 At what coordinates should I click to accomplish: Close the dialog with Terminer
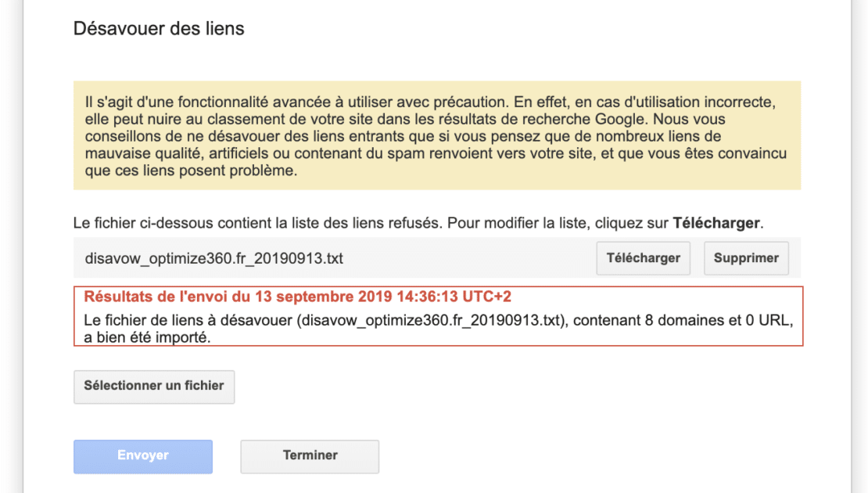tap(310, 455)
